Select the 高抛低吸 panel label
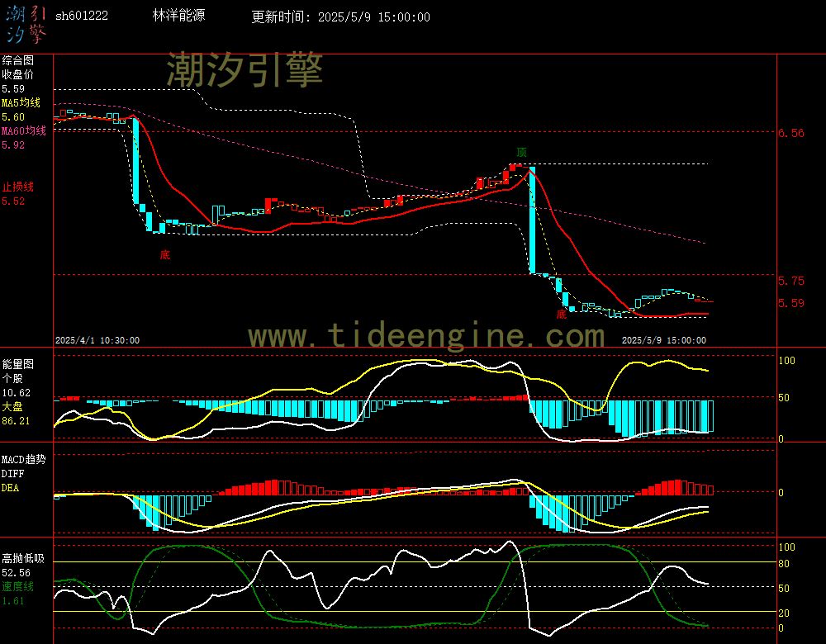 click(x=24, y=558)
